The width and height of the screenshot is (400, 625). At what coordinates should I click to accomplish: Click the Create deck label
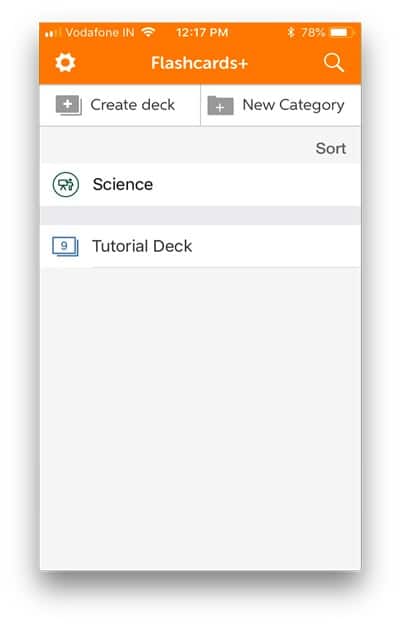point(133,105)
